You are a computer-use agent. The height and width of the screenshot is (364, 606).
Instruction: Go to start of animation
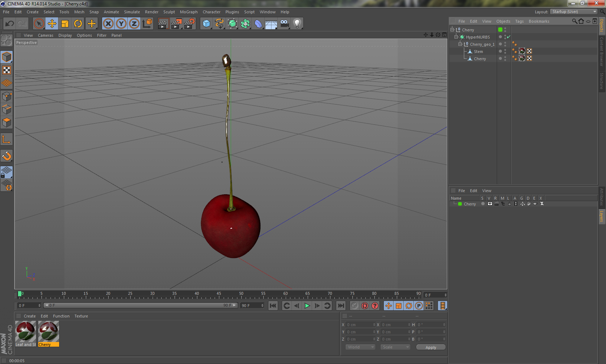pos(273,306)
